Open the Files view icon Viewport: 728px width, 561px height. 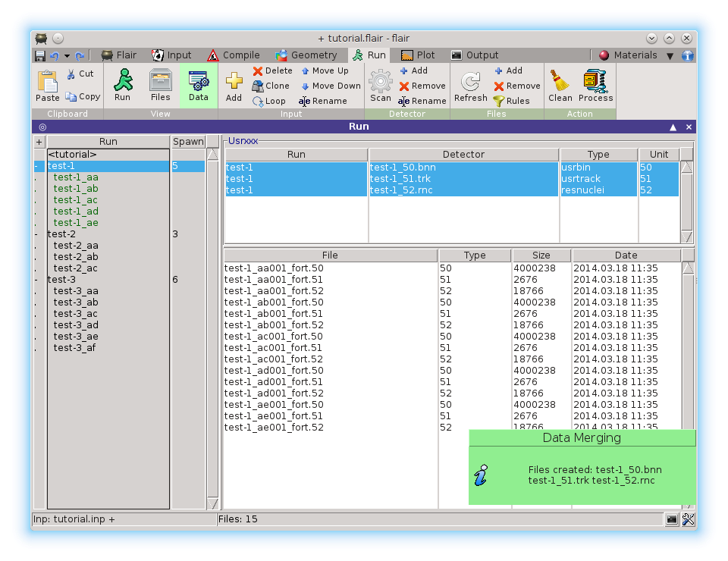tap(160, 83)
